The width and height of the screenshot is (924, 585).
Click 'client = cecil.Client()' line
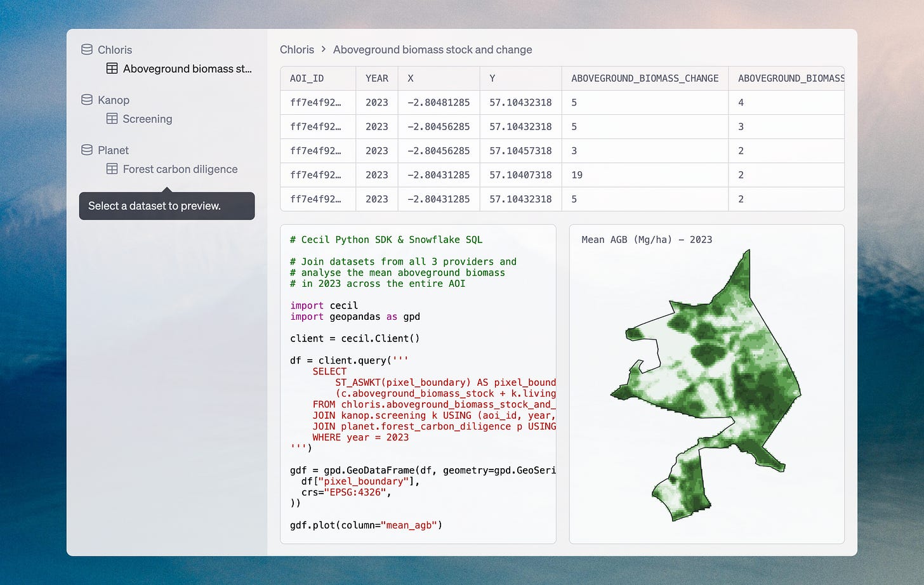(355, 339)
